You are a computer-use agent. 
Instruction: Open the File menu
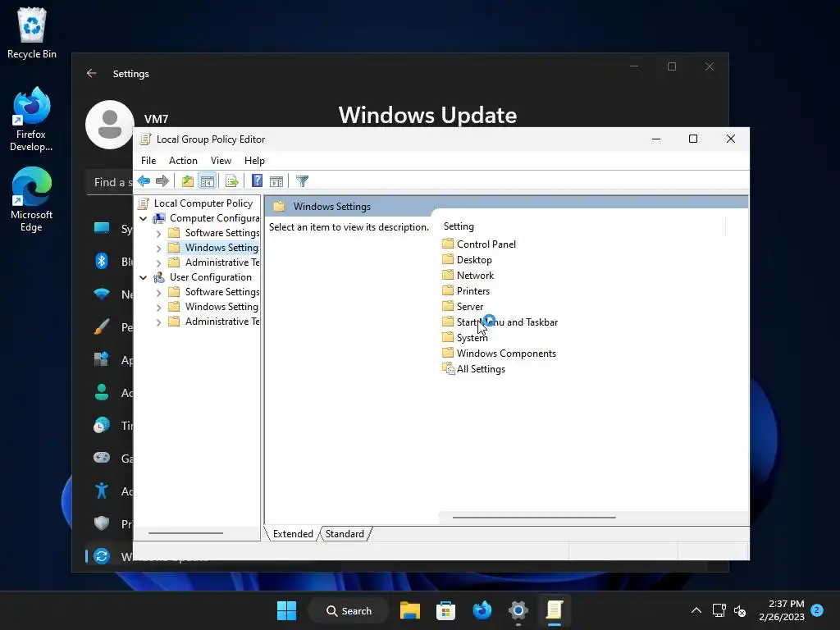(x=148, y=161)
